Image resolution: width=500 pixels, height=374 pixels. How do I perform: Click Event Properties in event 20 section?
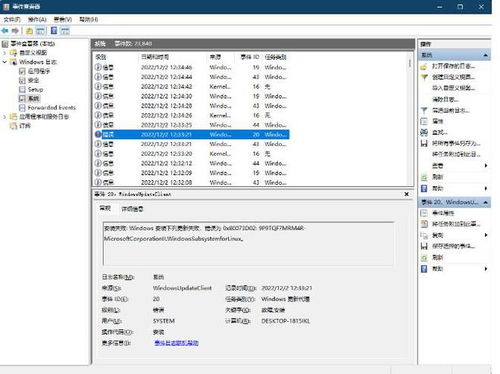click(443, 213)
